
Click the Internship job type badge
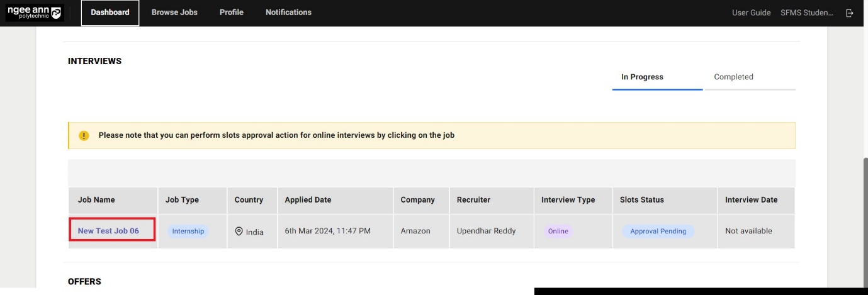coord(188,231)
